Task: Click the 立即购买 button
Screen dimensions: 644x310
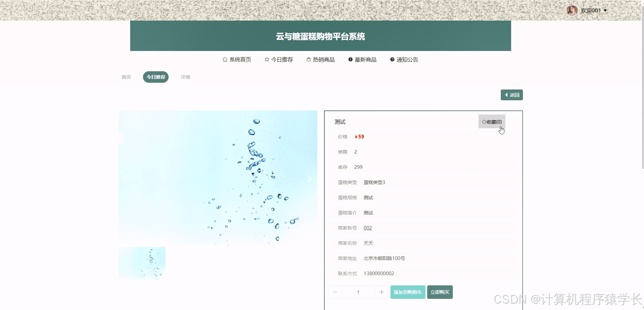Action: coord(440,292)
